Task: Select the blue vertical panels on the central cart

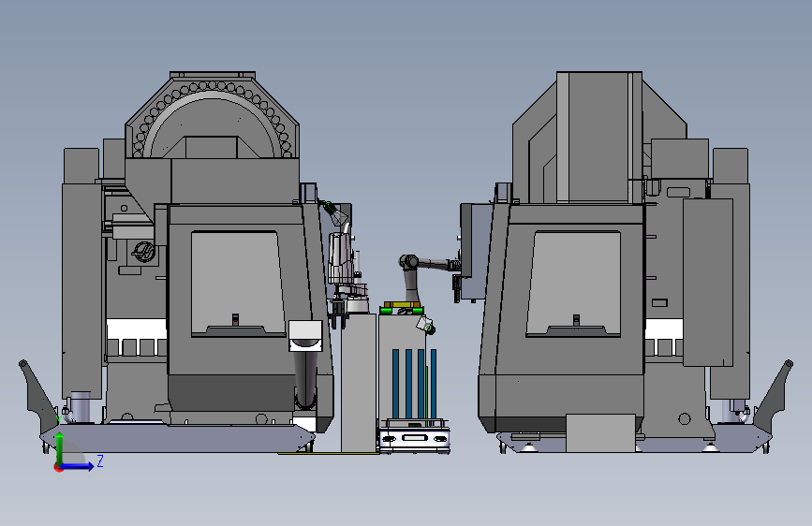Action: tap(414, 384)
